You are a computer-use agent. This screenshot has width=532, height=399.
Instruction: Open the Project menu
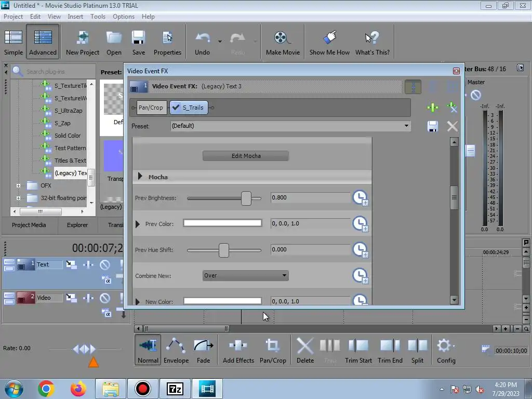13,16
